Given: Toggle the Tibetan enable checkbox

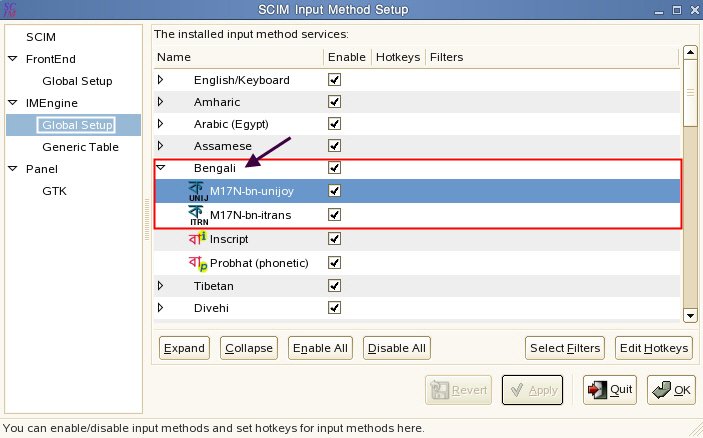Looking at the screenshot, I should coord(334,286).
